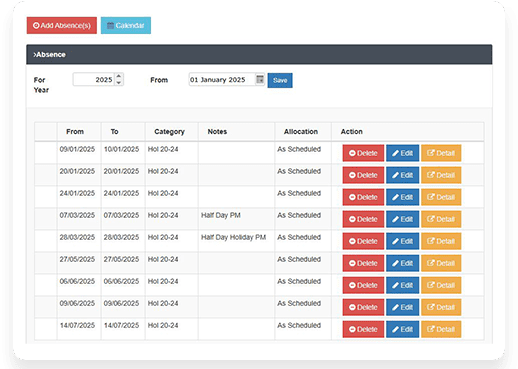Edit the 28/03/2025 absence
The image size is (518, 369).
tap(402, 241)
